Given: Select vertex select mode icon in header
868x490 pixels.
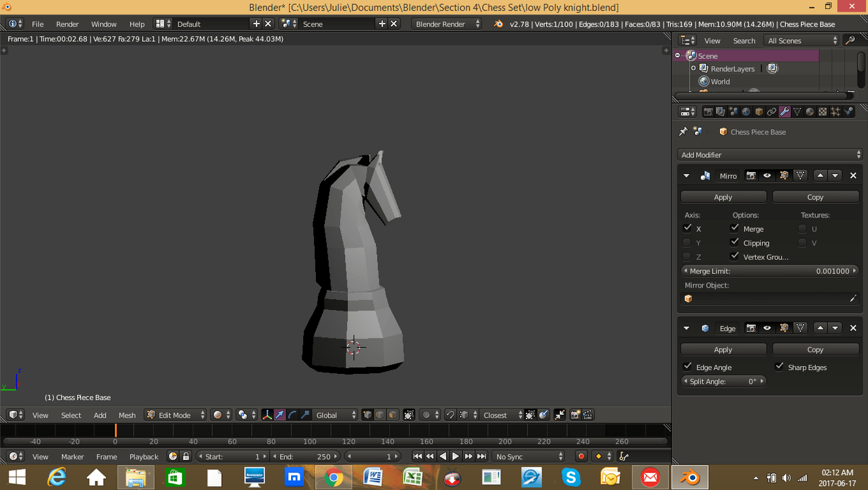Looking at the screenshot, I should coord(367,415).
